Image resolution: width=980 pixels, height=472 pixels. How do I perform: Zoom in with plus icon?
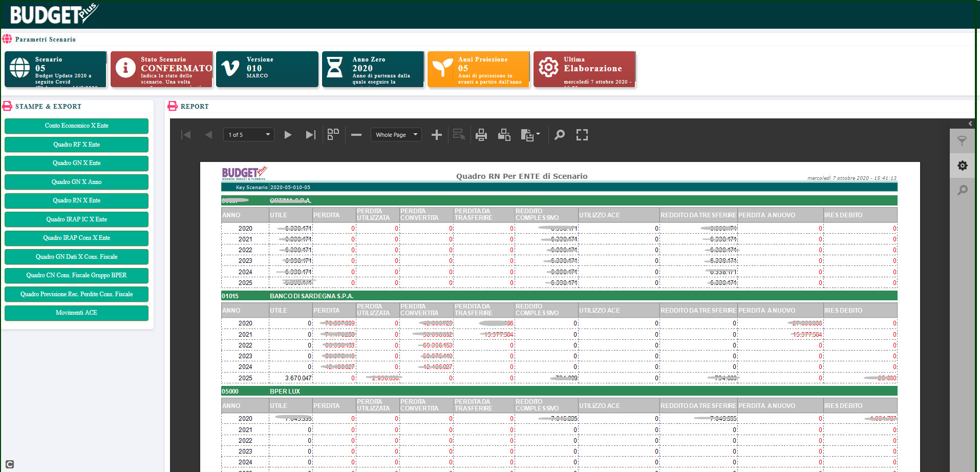click(436, 135)
